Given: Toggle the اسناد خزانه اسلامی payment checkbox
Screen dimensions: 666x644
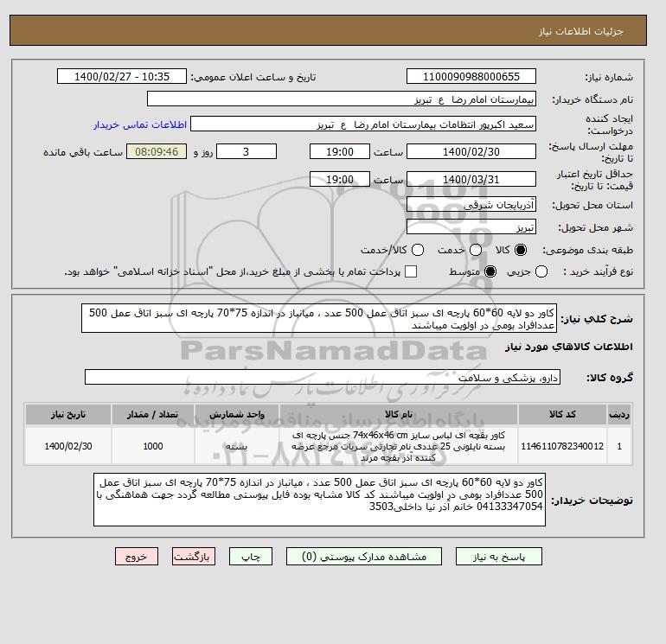Looking at the screenshot, I should point(411,271).
